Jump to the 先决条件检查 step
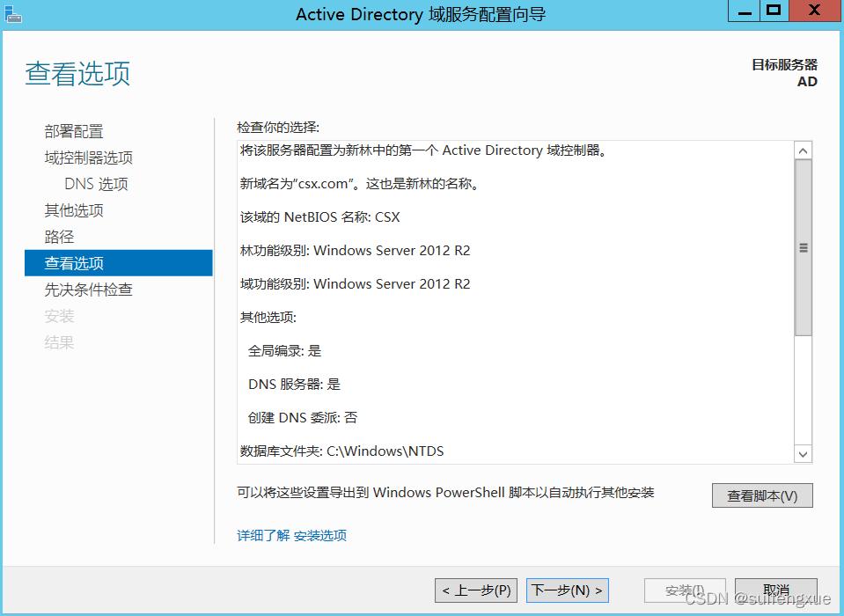The height and width of the screenshot is (616, 844). tap(90, 289)
